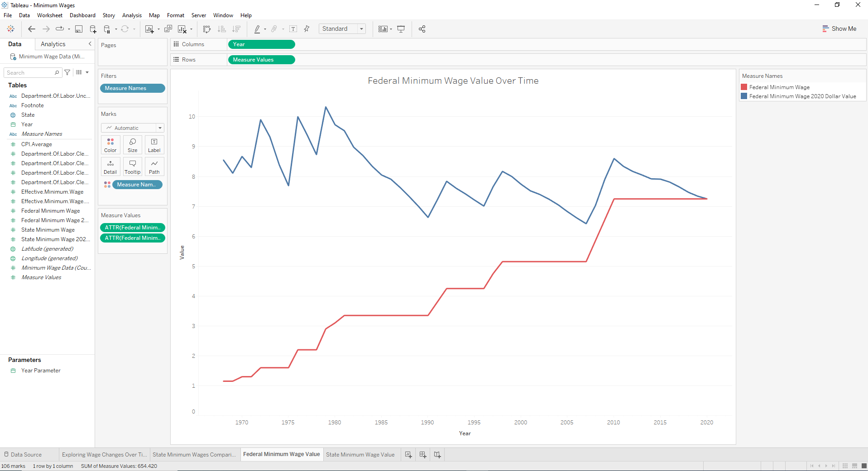Open the Color card in the Marks panel
Screen dimensions: 868x471
110,145
